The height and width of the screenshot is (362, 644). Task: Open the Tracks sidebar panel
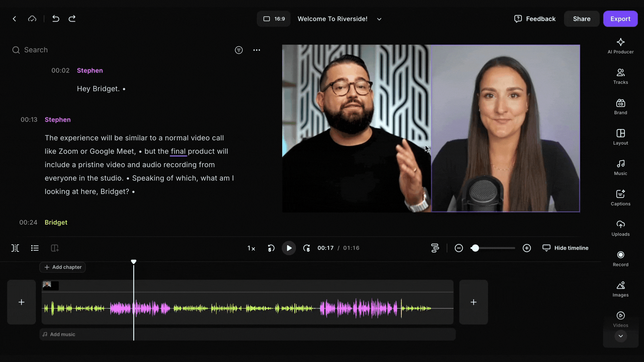coord(621,76)
